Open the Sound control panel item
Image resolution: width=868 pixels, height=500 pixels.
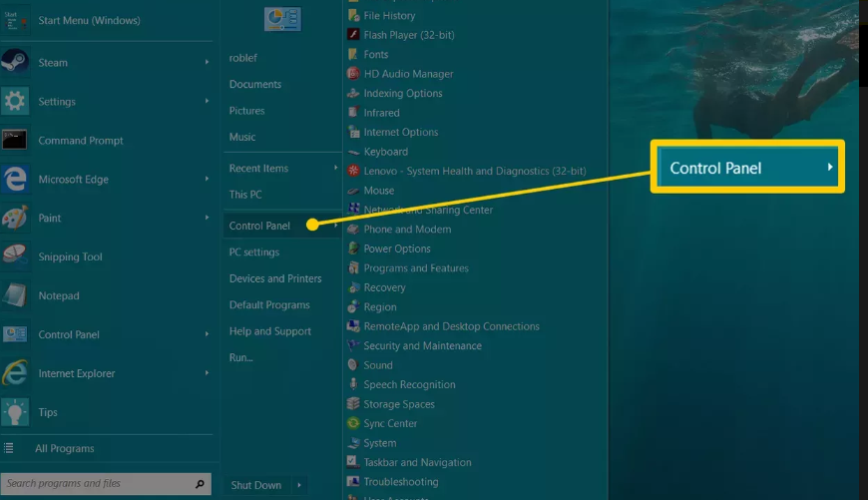378,365
